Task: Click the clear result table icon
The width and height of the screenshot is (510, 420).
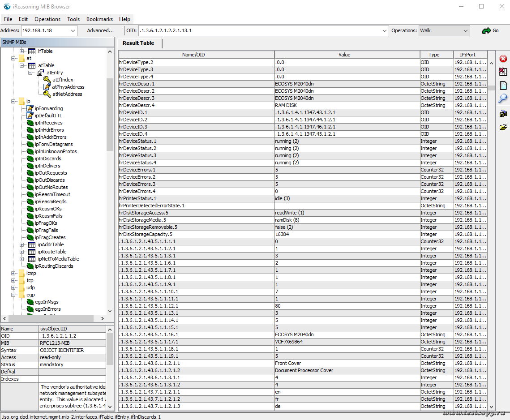Action: pos(503,72)
